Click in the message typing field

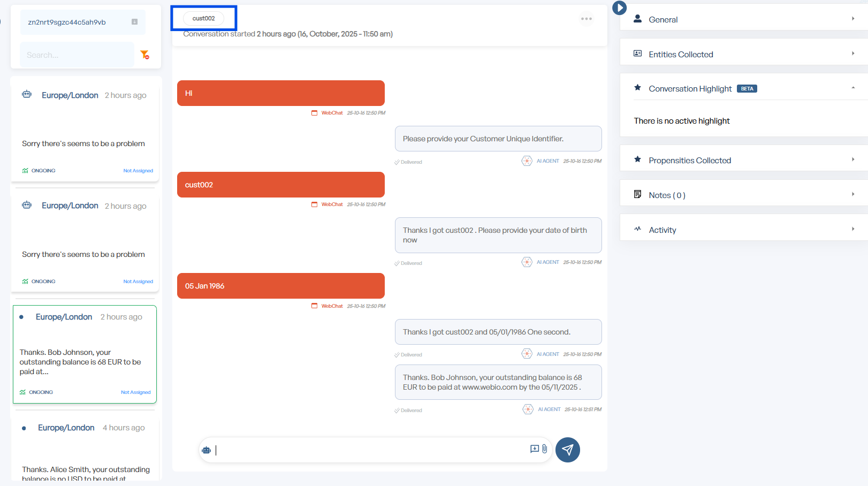click(369, 450)
